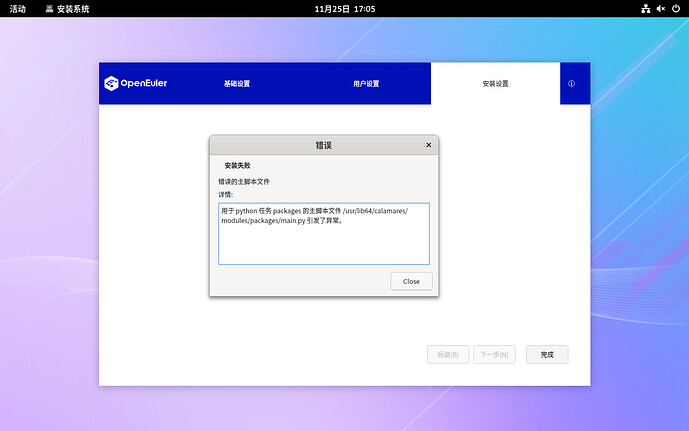Click the 下一步(N) button
The width and height of the screenshot is (689, 431).
[x=494, y=354]
